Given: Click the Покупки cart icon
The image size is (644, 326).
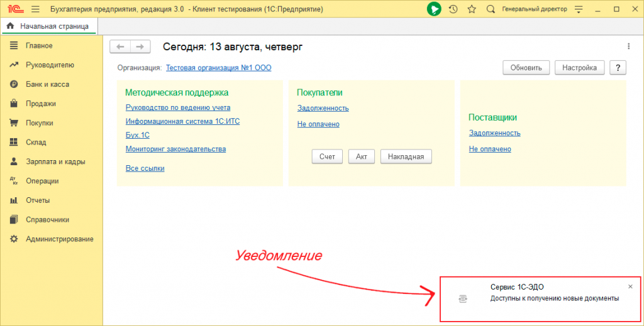Looking at the screenshot, I should 14,122.
